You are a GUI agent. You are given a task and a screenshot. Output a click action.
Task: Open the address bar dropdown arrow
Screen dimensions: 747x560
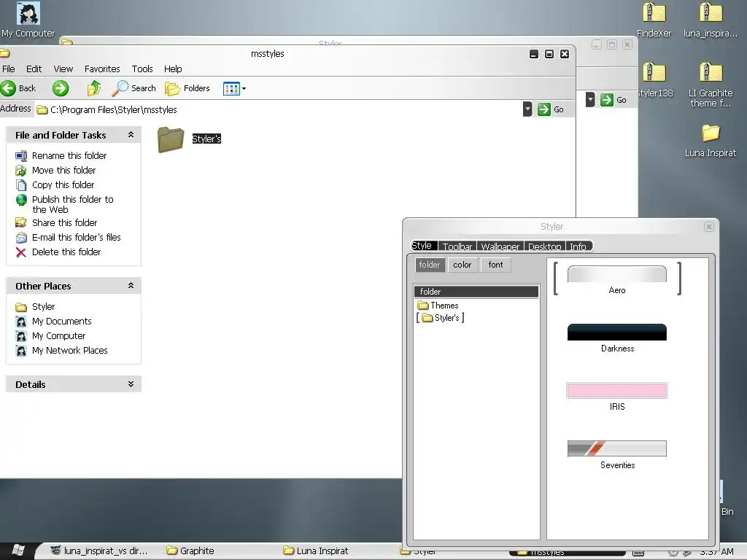[527, 109]
